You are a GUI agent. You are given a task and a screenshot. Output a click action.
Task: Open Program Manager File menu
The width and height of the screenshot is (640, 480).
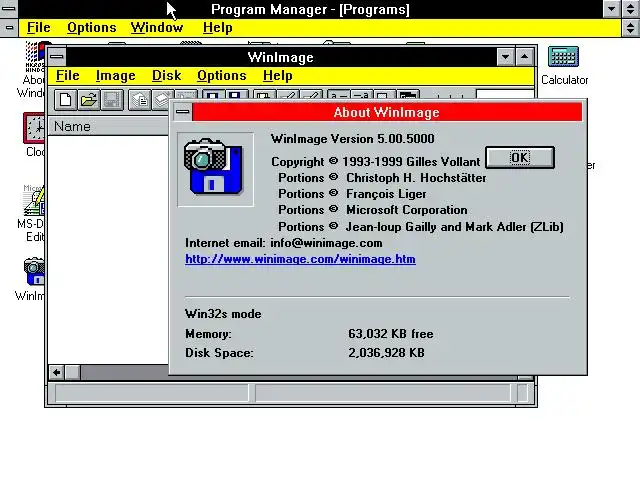pyautogui.click(x=38, y=27)
